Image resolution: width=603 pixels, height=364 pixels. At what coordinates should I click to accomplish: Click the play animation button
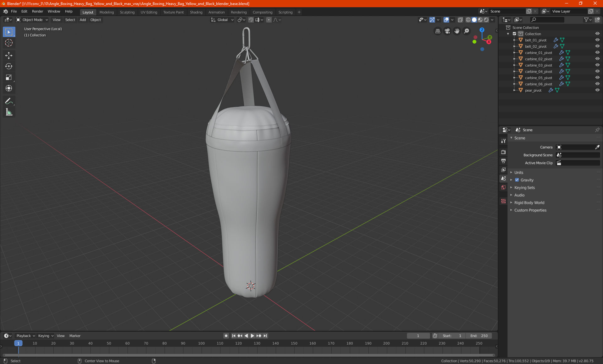tap(253, 336)
